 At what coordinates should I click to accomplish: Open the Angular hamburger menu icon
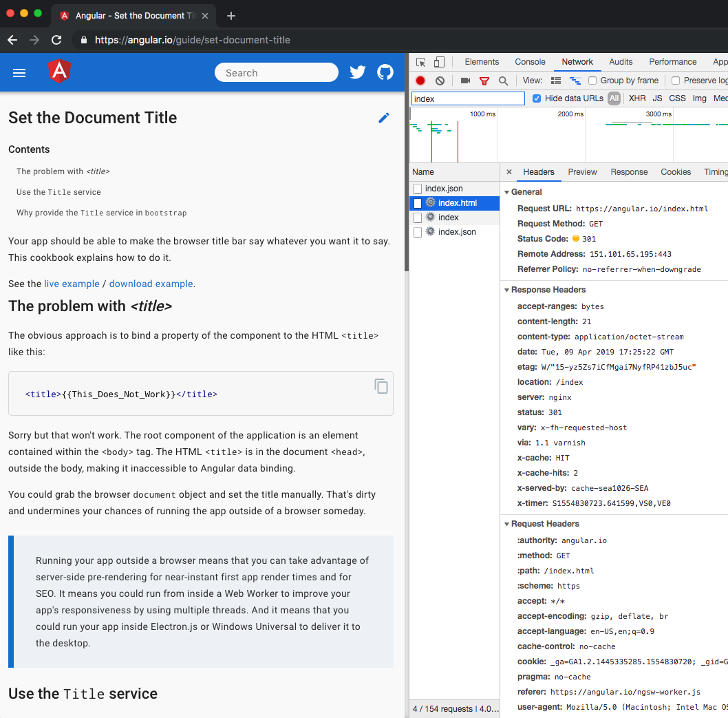[x=19, y=72]
